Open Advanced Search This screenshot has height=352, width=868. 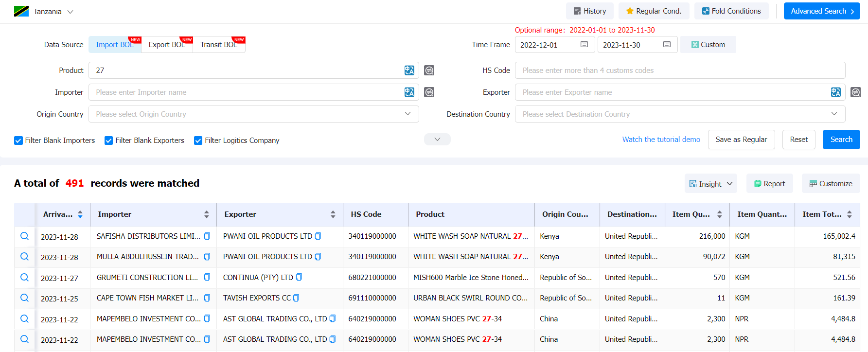click(822, 11)
